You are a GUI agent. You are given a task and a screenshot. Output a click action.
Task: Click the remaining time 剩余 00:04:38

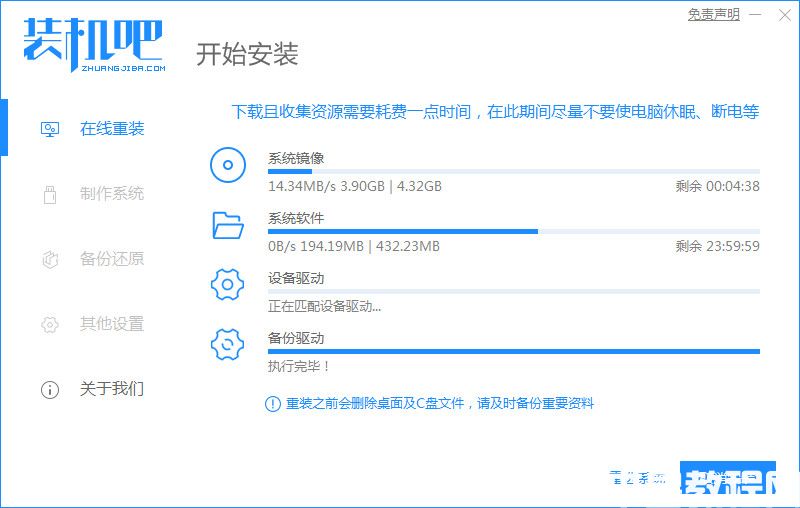pyautogui.click(x=717, y=186)
